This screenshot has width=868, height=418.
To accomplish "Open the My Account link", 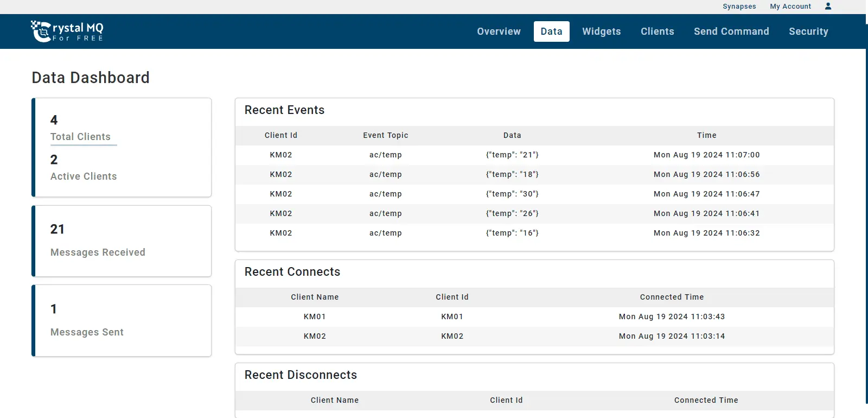I will [x=790, y=7].
